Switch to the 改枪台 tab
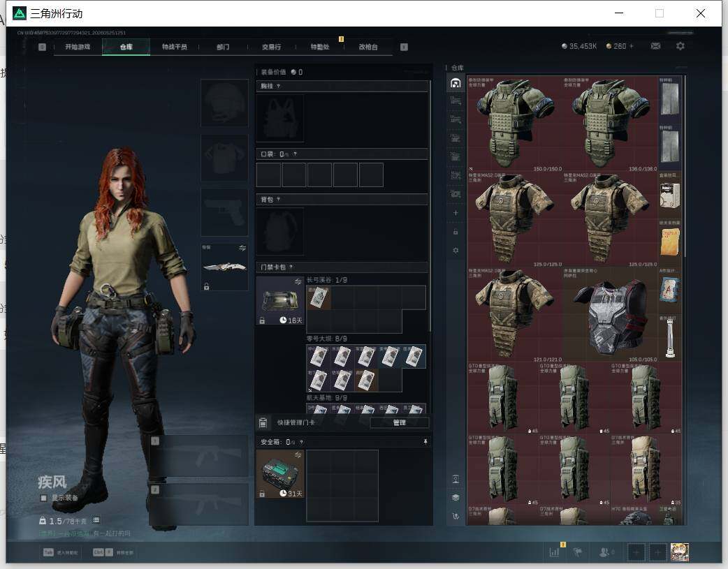Screen dimensions: 728x569 pos(368,47)
